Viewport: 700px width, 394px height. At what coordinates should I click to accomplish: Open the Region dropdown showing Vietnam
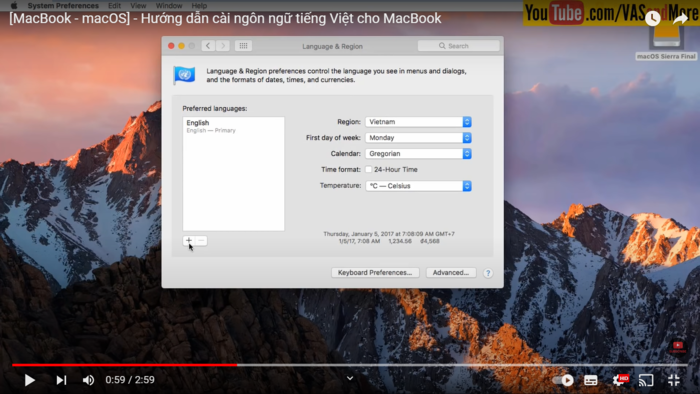coord(418,122)
